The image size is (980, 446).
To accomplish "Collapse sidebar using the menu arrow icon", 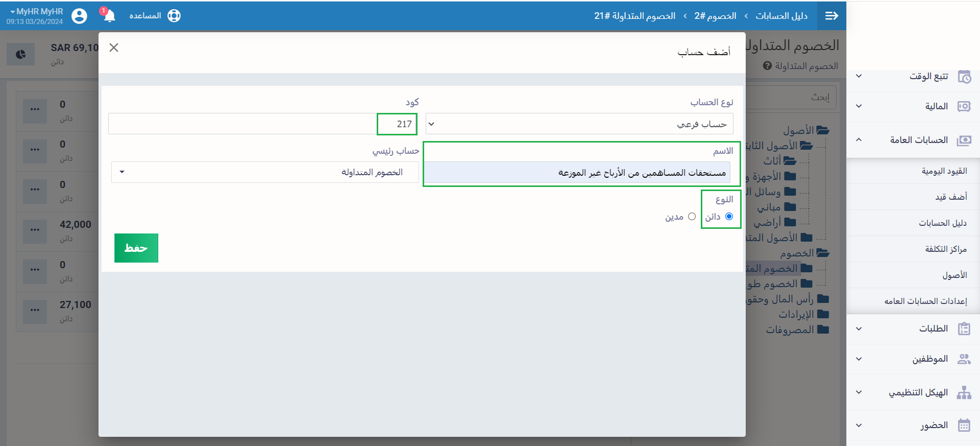I will click(x=831, y=16).
